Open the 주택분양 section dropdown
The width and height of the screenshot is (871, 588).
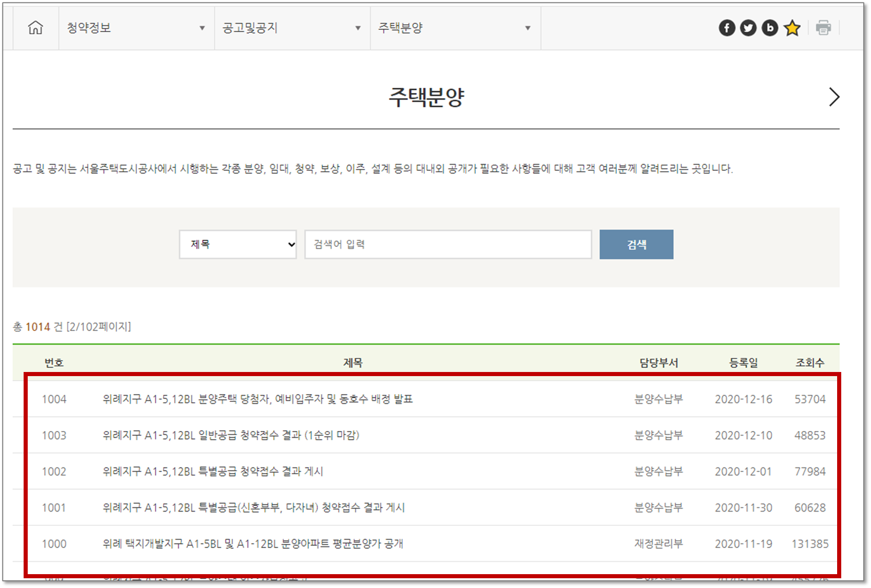click(528, 28)
